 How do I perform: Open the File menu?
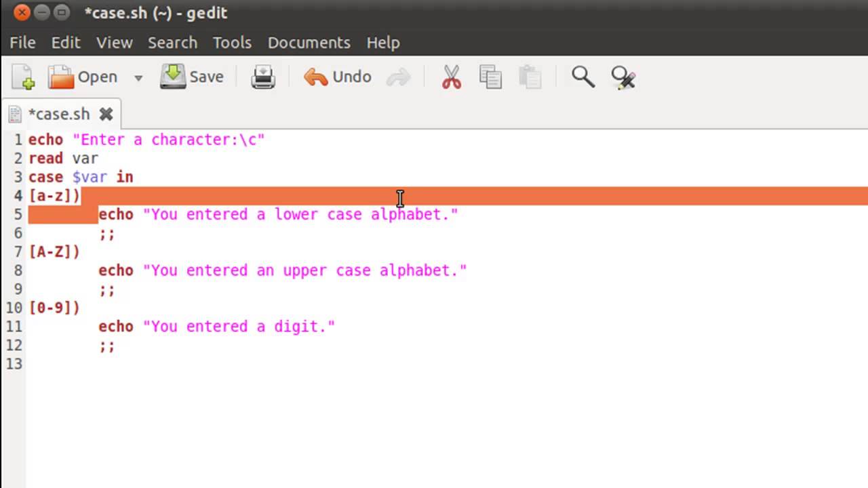[22, 42]
